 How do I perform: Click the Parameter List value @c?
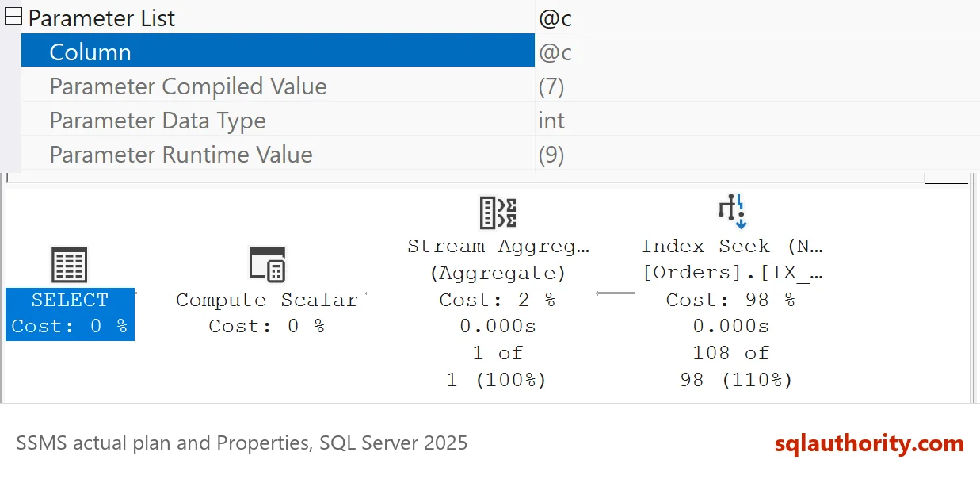click(x=555, y=18)
